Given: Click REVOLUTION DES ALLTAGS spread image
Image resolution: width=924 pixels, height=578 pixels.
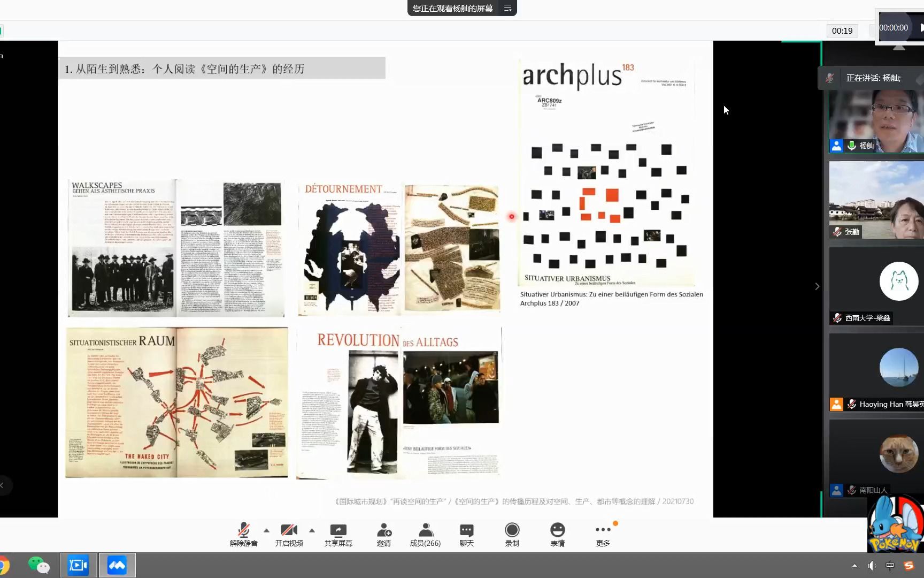Looking at the screenshot, I should 399,402.
